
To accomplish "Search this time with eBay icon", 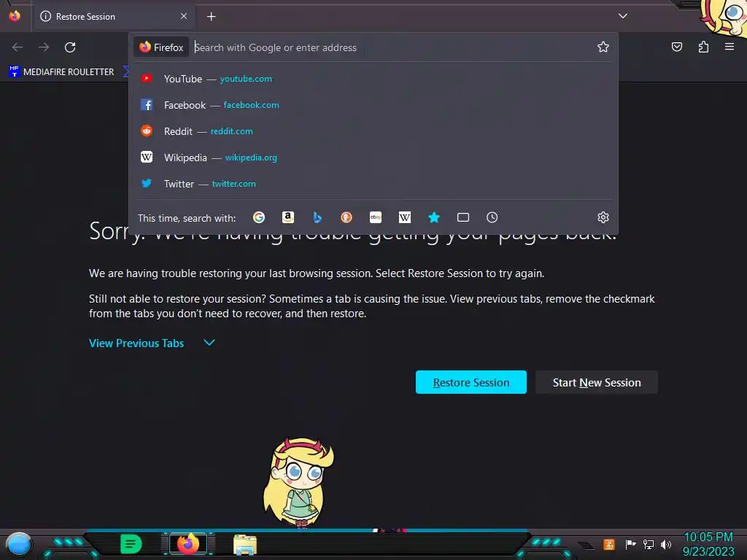I will click(376, 217).
